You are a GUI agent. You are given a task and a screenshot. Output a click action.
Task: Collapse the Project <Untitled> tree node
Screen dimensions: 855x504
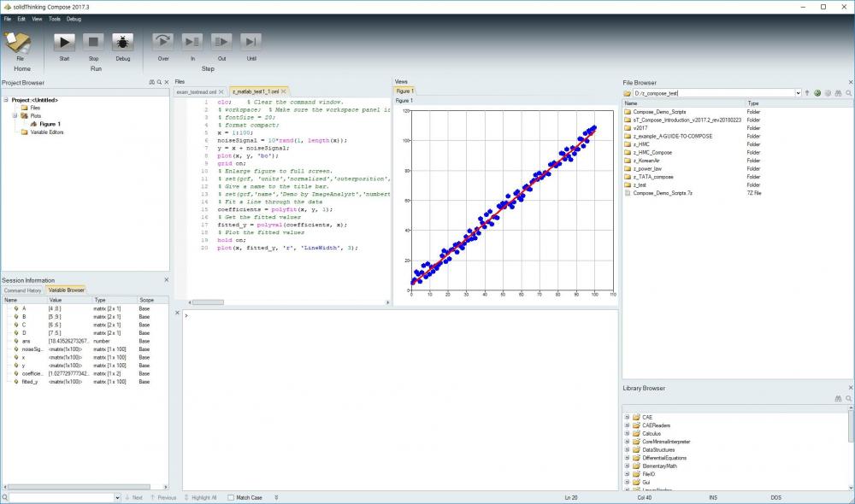(6, 100)
